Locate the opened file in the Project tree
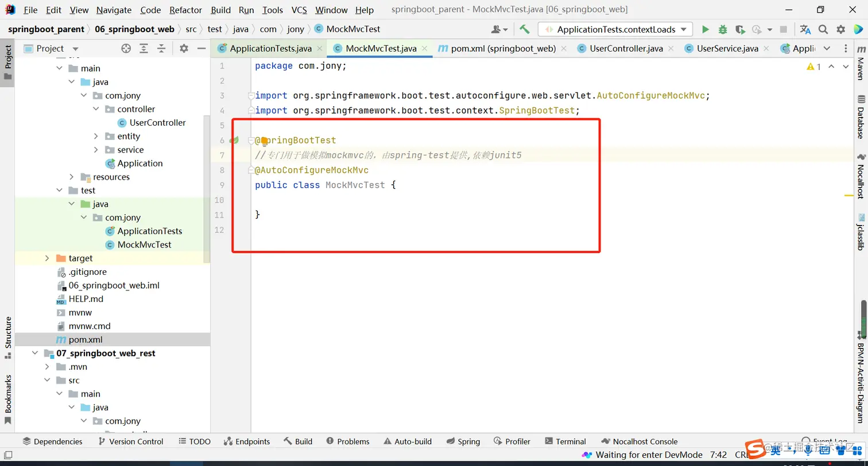Viewport: 868px width, 466px height. pos(126,49)
